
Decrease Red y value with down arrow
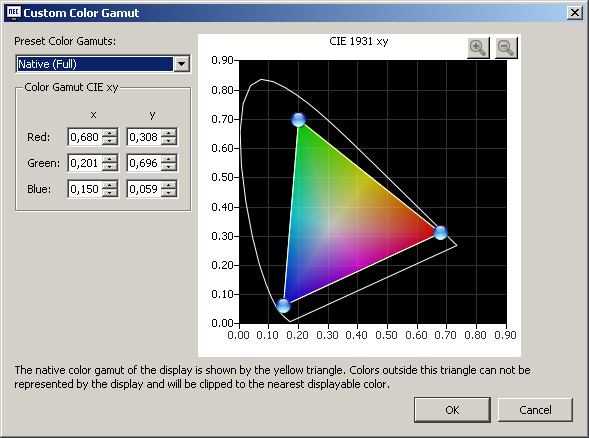(169, 141)
